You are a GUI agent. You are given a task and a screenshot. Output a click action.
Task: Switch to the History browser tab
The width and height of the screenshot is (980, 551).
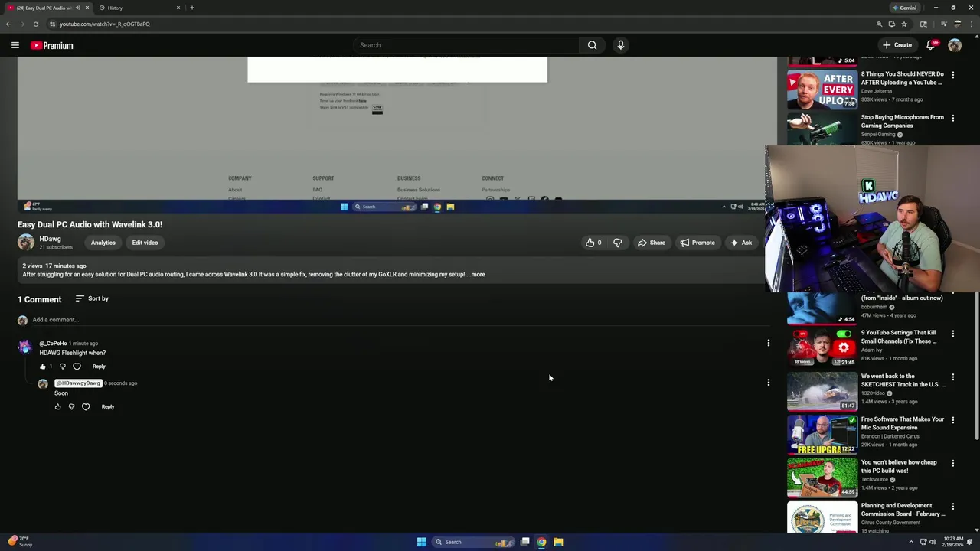coord(139,8)
